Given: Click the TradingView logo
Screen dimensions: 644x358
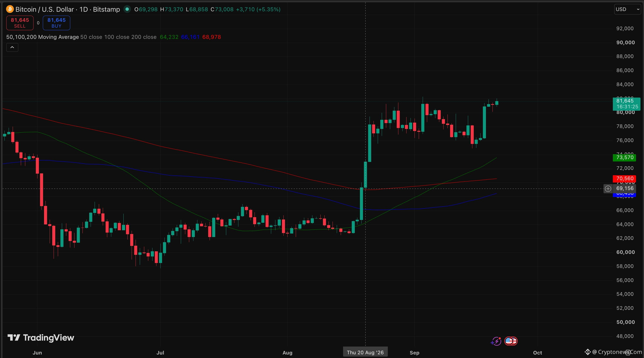Looking at the screenshot, I should coord(41,338).
